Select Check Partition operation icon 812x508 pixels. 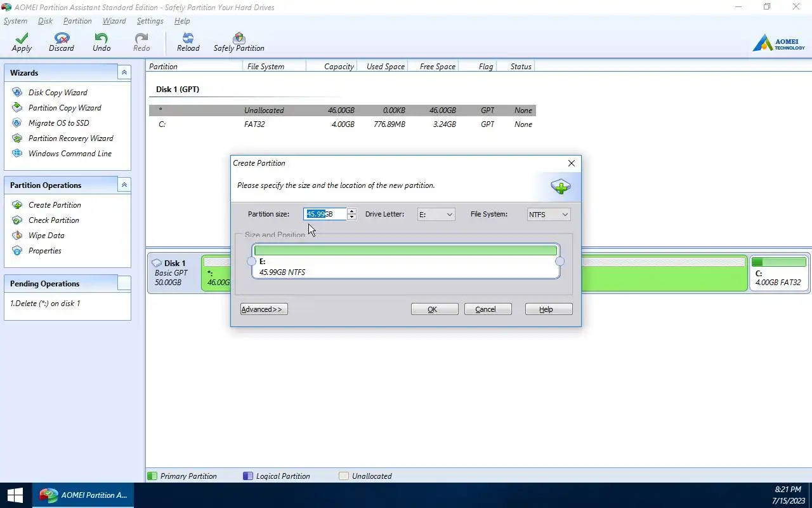17,220
